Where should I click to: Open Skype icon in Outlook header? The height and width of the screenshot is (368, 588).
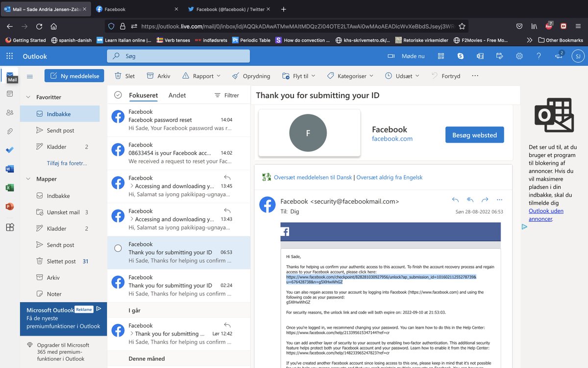pos(461,56)
